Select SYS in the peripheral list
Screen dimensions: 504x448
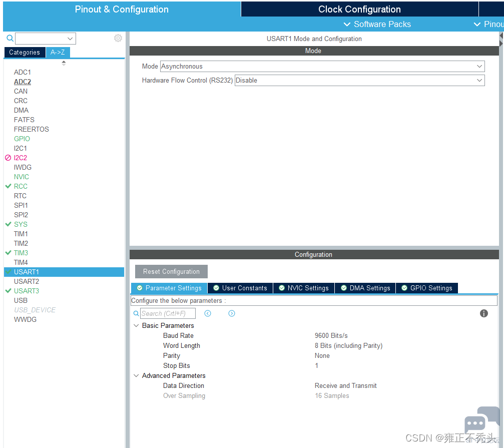[x=21, y=224]
